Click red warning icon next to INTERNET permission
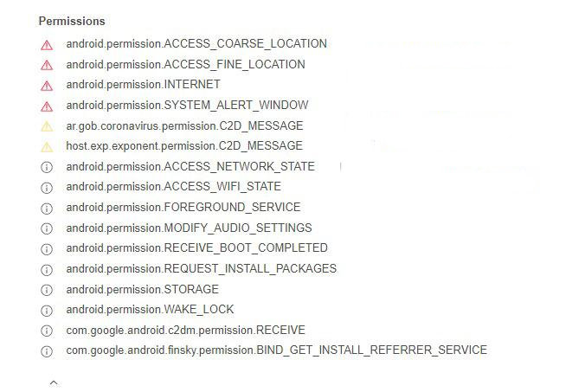This screenshot has width=585, height=392. point(47,86)
